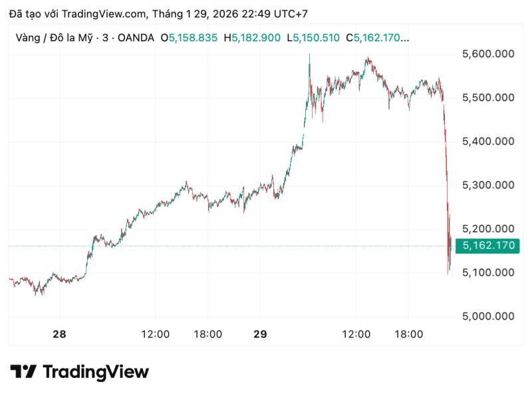Click the TradingView logo icon

point(23,371)
